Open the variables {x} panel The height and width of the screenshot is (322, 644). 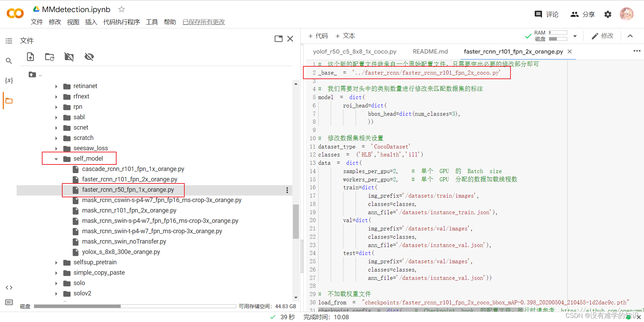[9, 80]
